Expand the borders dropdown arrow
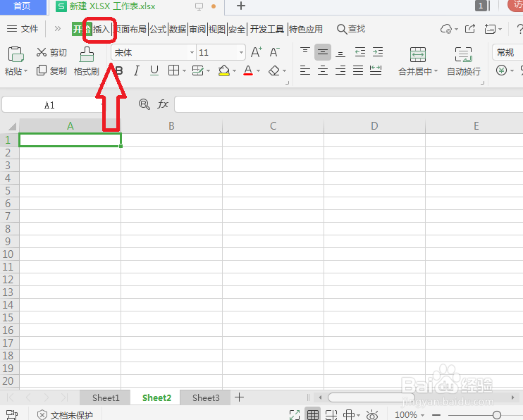The width and height of the screenshot is (523, 420). tap(184, 70)
